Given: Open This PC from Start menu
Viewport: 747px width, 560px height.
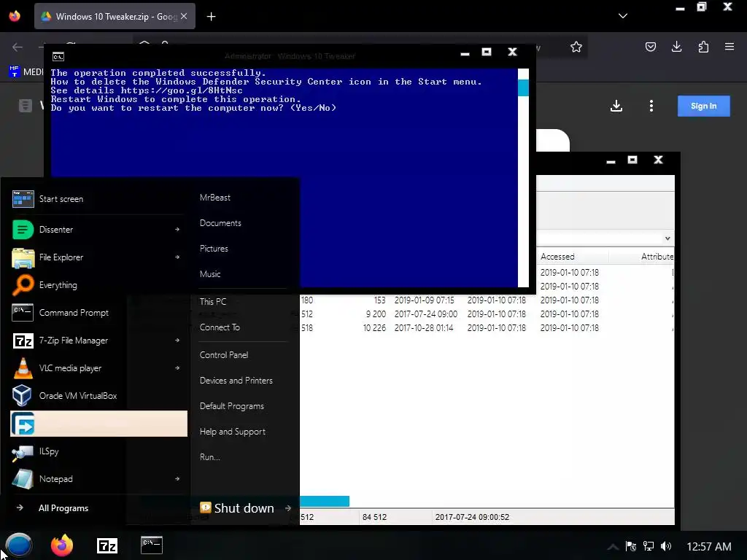Looking at the screenshot, I should point(213,301).
